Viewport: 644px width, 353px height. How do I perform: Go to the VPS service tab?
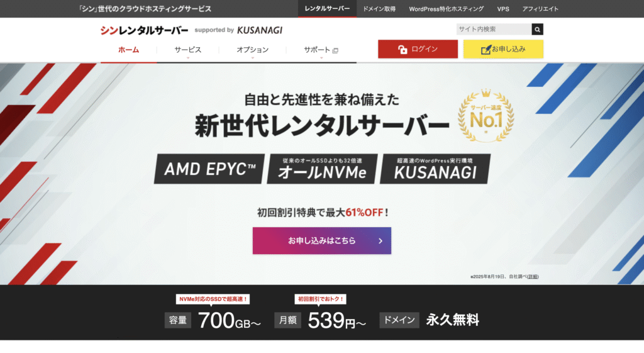(x=503, y=9)
